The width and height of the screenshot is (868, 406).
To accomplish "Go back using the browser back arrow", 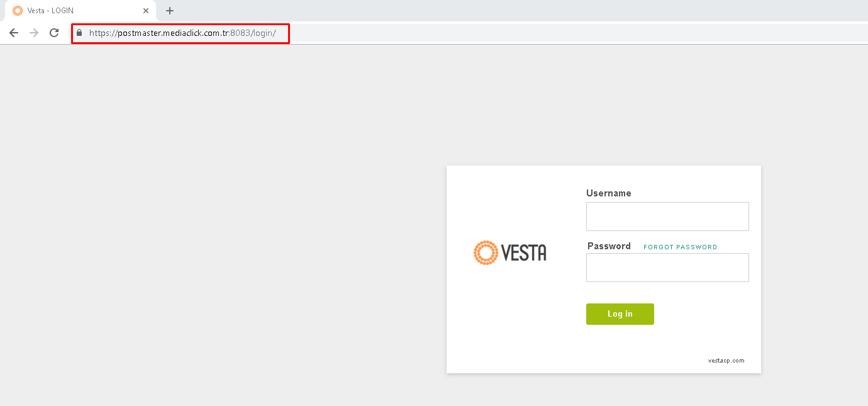I will pyautogui.click(x=14, y=33).
